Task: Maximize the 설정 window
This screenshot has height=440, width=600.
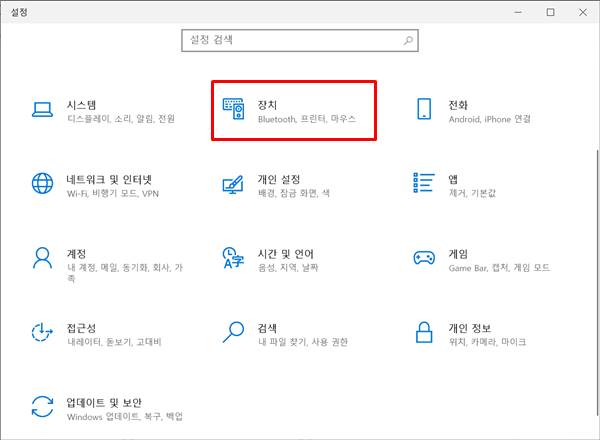Action: coord(550,12)
